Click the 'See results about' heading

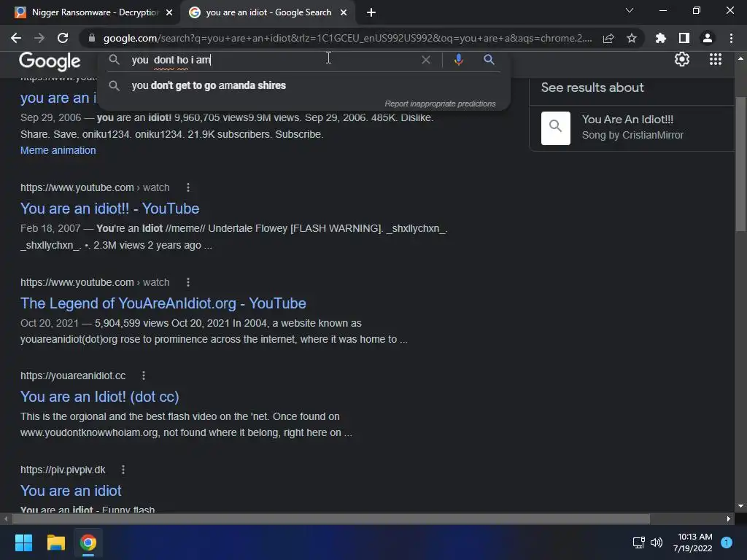pos(592,87)
